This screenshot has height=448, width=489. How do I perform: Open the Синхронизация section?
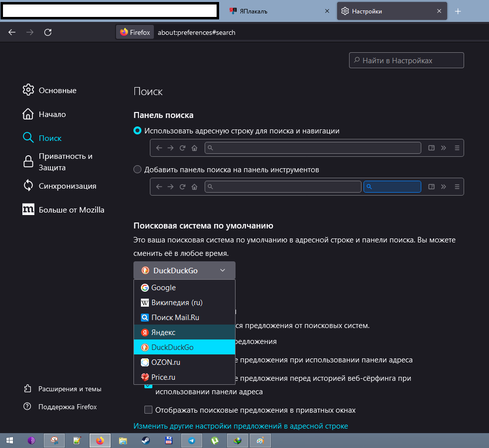point(67,186)
